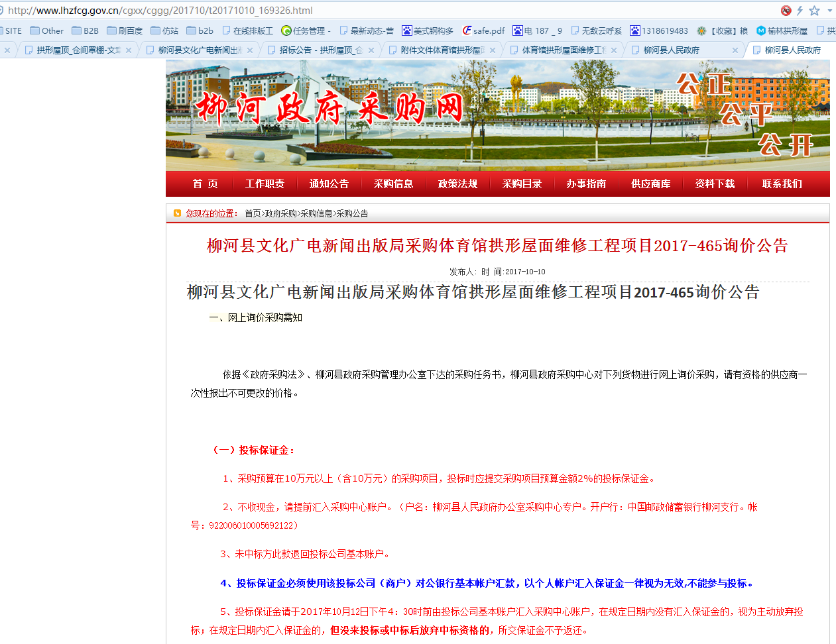Image resolution: width=836 pixels, height=644 pixels.
Task: Switch to the 拱形屋顶_仓间罩棚 tab
Action: click(78, 50)
